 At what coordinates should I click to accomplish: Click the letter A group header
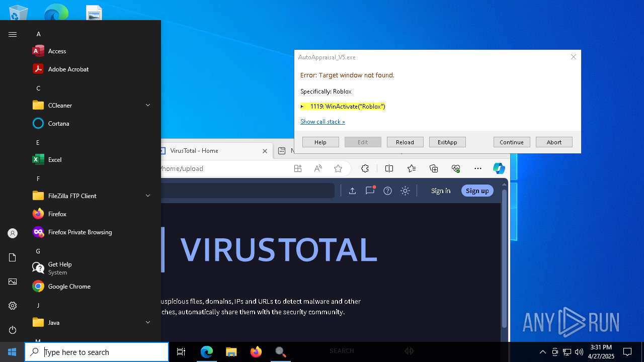(x=38, y=34)
